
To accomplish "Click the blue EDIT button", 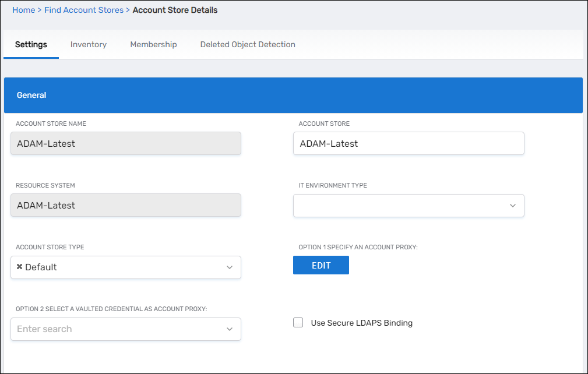I will (x=321, y=265).
